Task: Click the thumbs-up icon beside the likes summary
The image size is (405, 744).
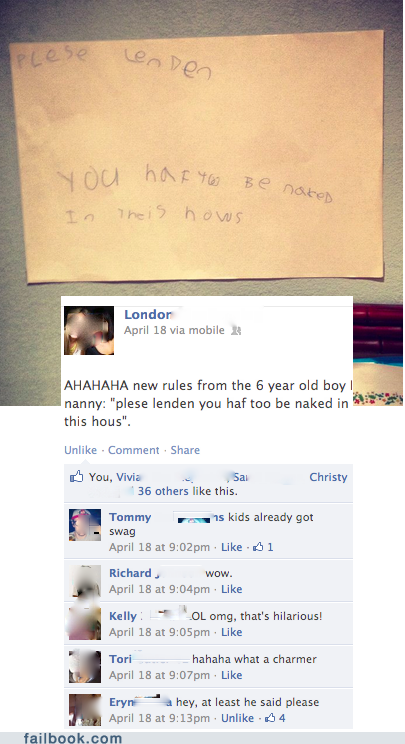Action: click(x=76, y=476)
